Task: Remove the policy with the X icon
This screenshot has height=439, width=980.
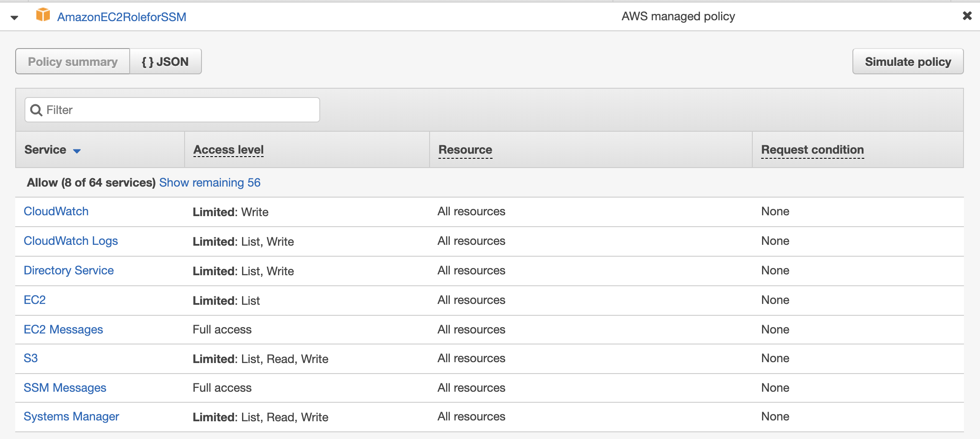Action: click(967, 16)
